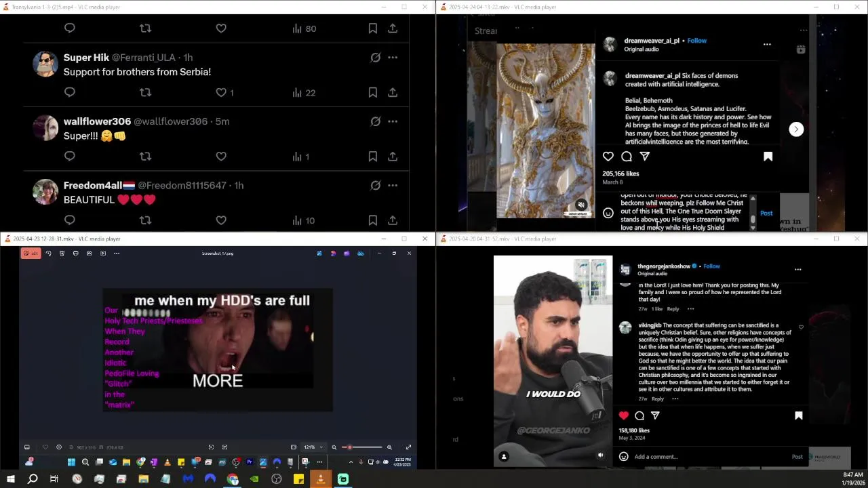Viewport: 868px width, 488px height.
Task: Repost the Super Hik tweet
Action: [145, 92]
